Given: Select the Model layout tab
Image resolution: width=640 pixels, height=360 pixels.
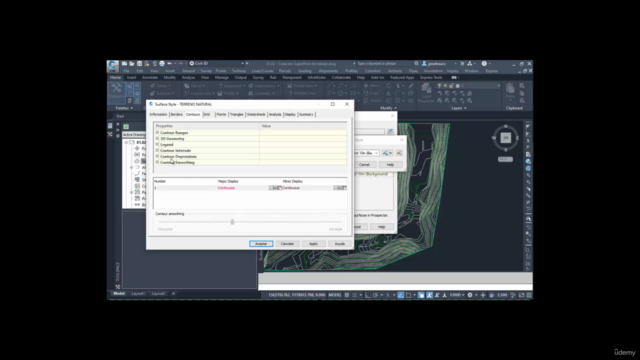Looking at the screenshot, I should [119, 293].
